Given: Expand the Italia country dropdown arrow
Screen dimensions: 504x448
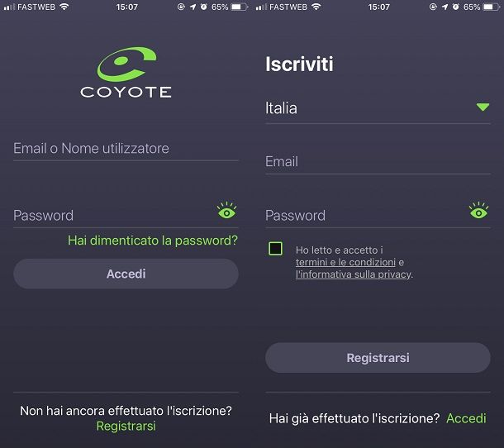Looking at the screenshot, I should coord(483,107).
